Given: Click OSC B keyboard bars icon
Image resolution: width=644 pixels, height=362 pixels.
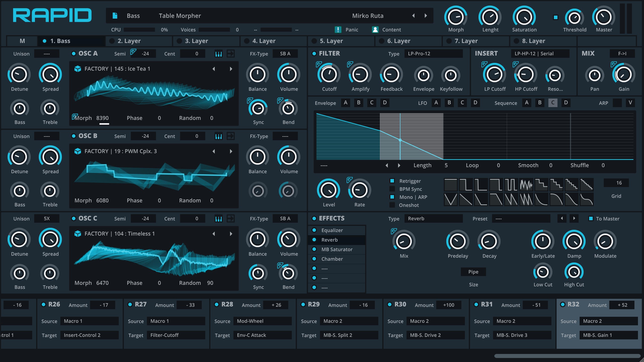Looking at the screenshot, I should point(219,136).
